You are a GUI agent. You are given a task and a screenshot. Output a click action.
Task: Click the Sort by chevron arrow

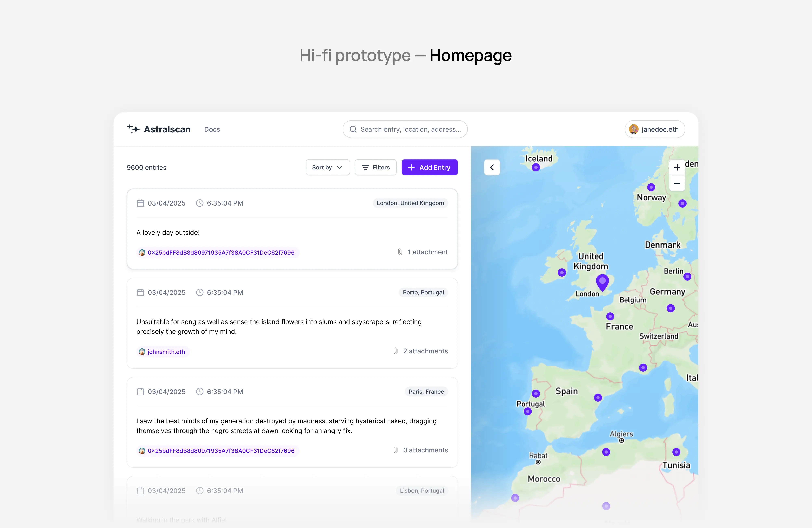click(x=339, y=167)
